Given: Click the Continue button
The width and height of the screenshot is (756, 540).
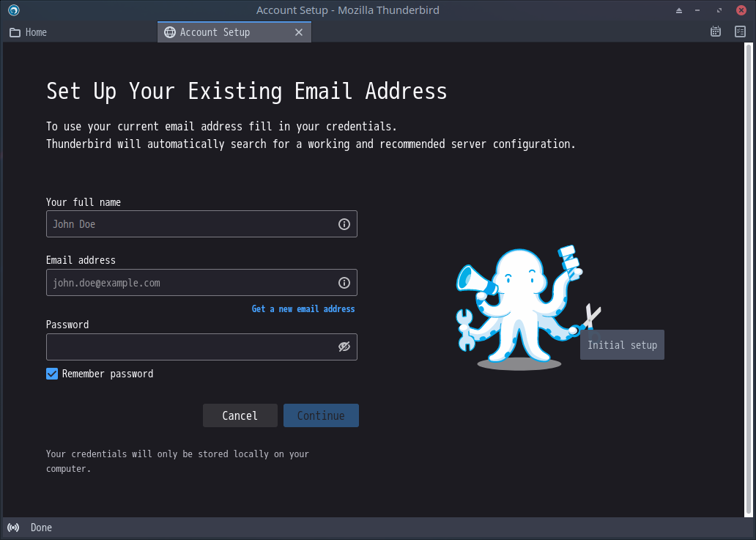Looking at the screenshot, I should (321, 415).
